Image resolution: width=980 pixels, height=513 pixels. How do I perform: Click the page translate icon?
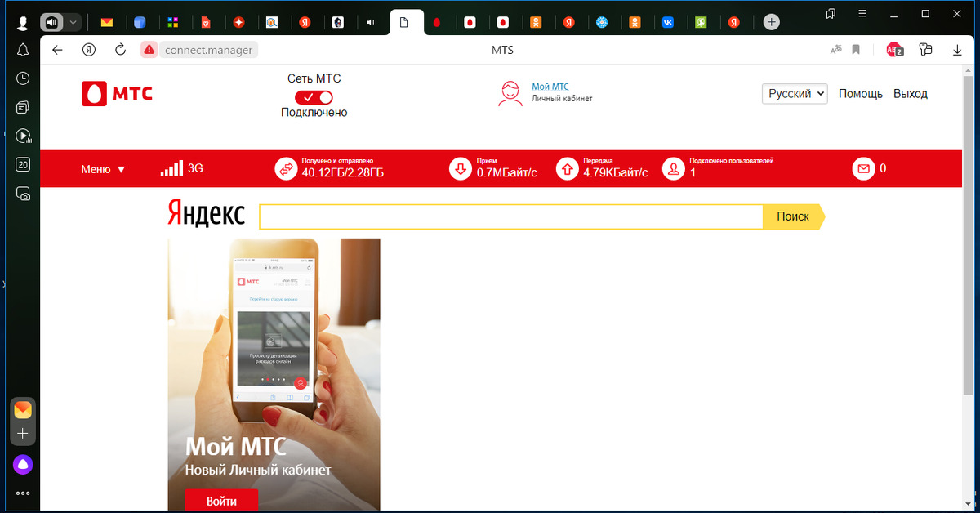click(x=835, y=50)
